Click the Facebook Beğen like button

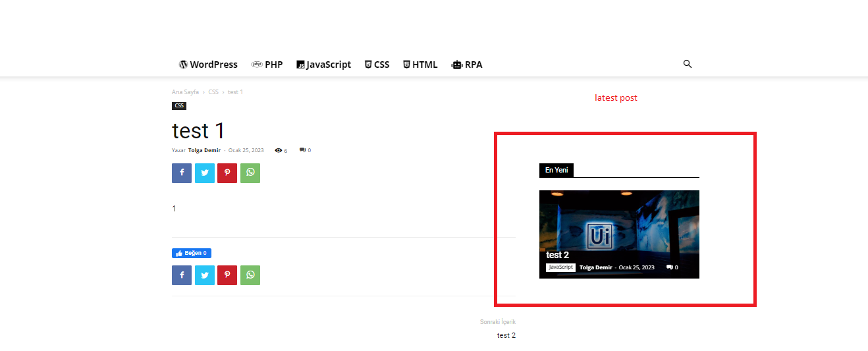(x=192, y=253)
